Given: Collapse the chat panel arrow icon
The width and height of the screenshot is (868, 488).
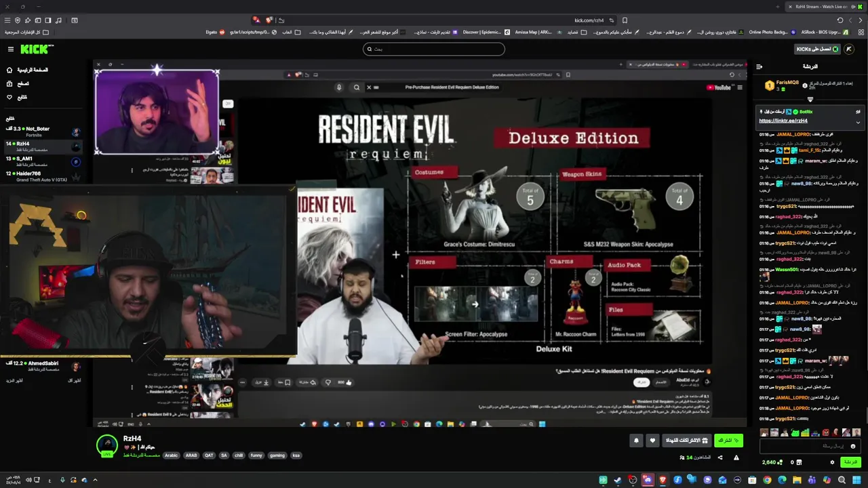Looking at the screenshot, I should 759,66.
